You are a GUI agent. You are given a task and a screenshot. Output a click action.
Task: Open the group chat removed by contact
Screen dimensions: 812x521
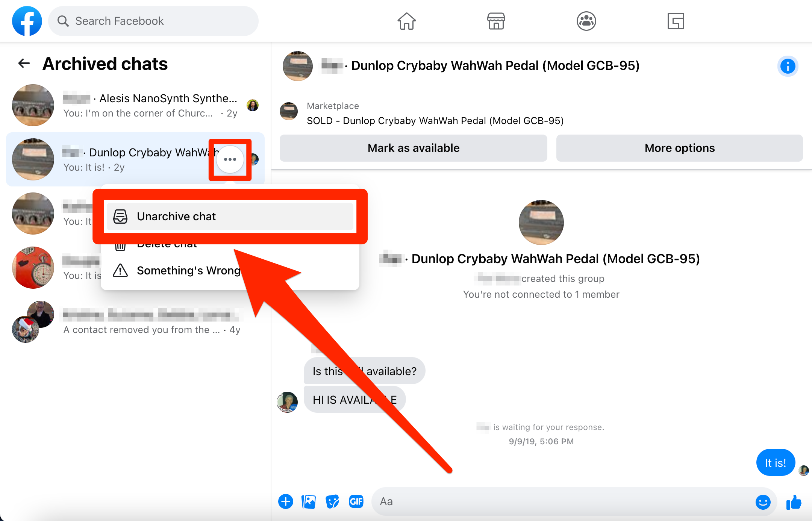[135, 322]
